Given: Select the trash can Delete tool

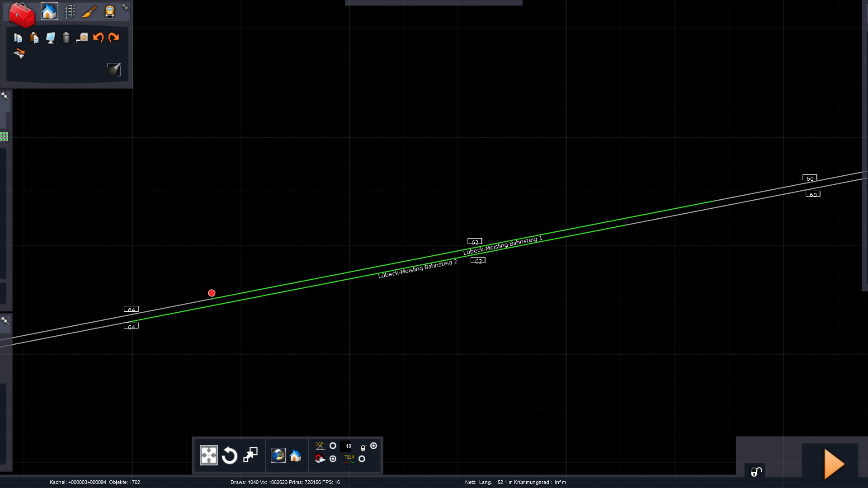Looking at the screenshot, I should [x=66, y=38].
